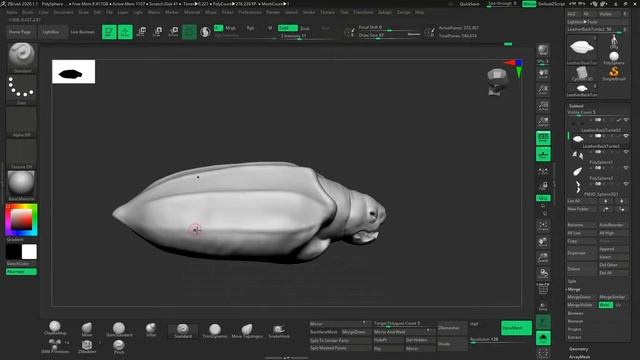
Task: Click the BPR render icon
Action: [x=543, y=51]
